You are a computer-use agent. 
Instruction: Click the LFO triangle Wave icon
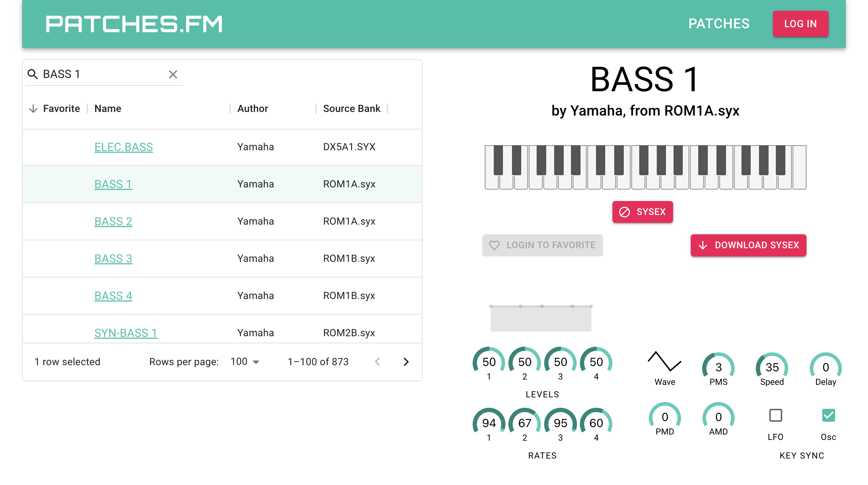(x=665, y=361)
